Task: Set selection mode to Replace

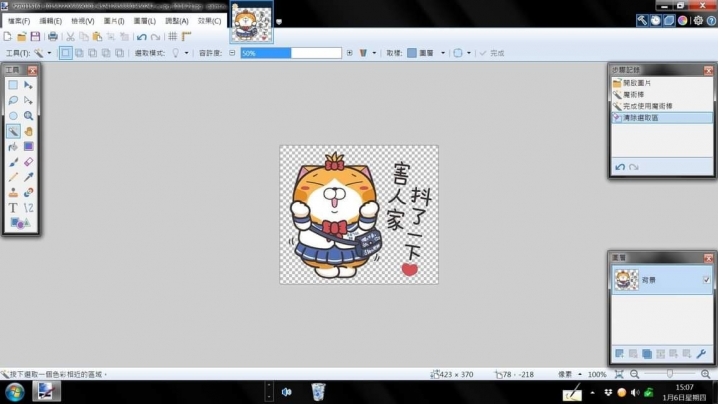Action: [66, 53]
